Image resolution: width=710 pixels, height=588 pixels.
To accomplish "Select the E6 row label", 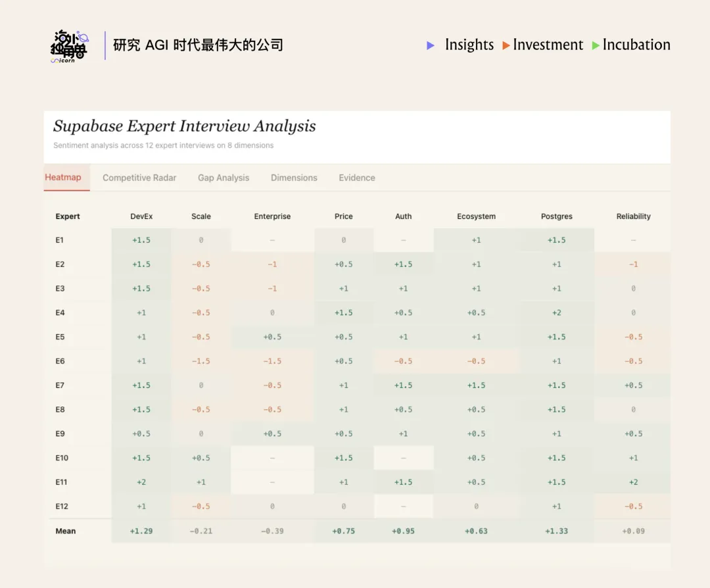I will coord(60,361).
